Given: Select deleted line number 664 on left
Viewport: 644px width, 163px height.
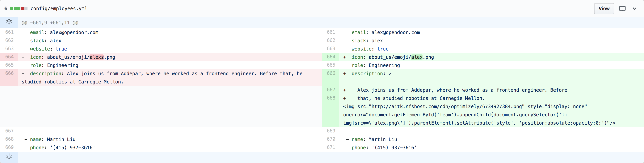Looking at the screenshot, I should point(9,57).
